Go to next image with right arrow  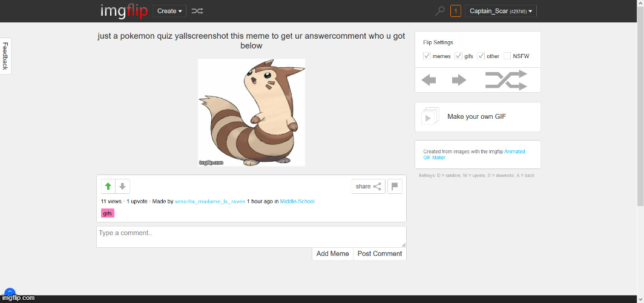coord(459,80)
